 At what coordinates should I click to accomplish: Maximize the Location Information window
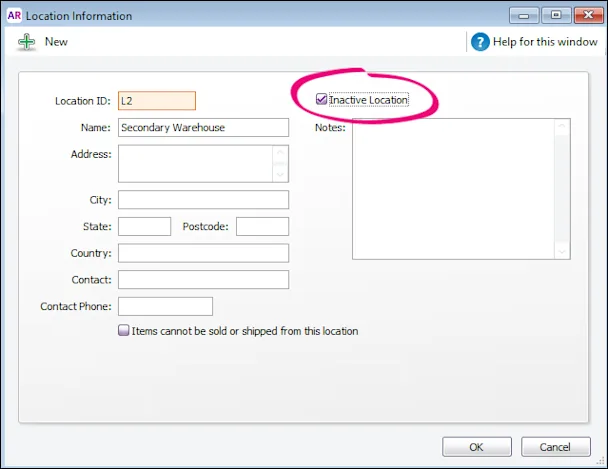[556, 16]
